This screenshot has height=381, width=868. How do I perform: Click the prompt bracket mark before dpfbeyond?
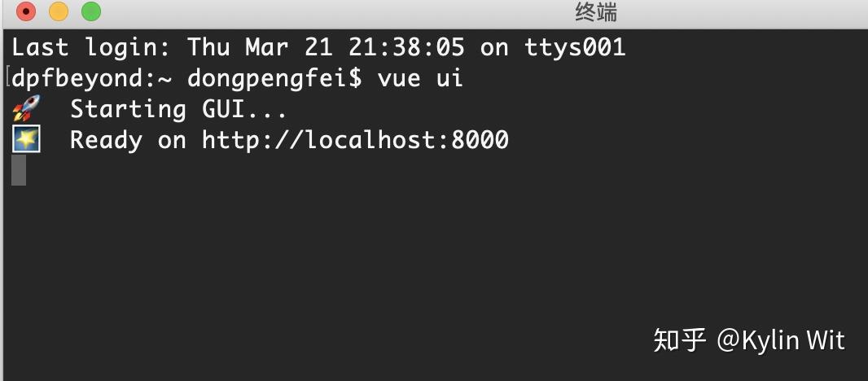pyautogui.click(x=8, y=77)
